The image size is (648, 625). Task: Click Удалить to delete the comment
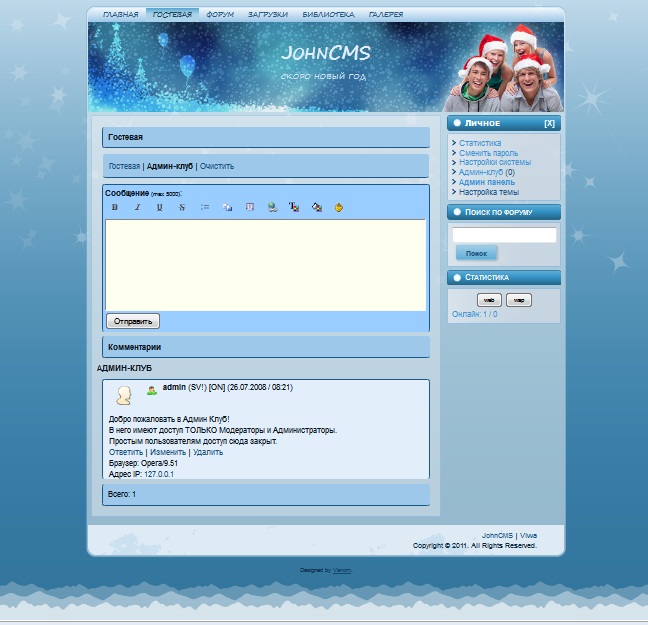pos(208,452)
